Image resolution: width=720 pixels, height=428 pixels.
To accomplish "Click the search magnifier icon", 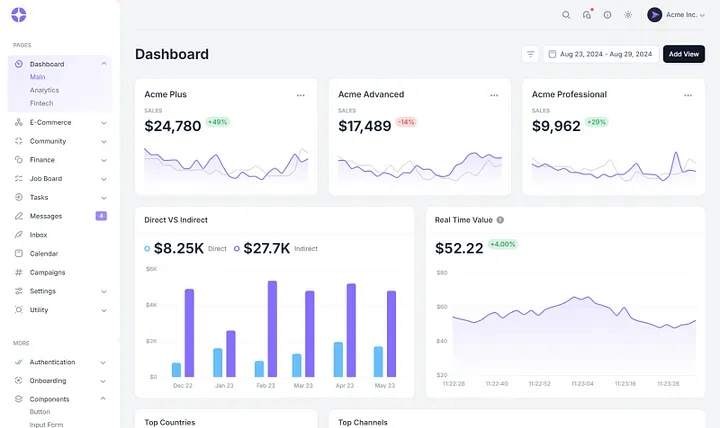I will tap(566, 15).
